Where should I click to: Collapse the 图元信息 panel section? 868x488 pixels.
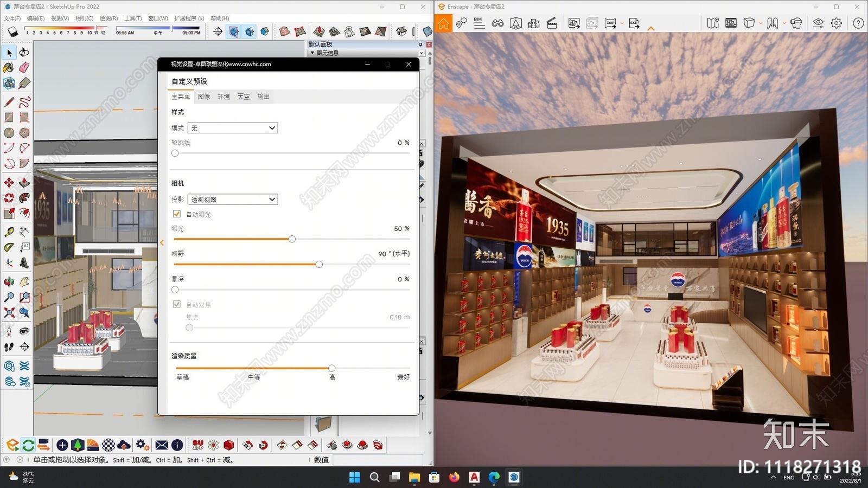pyautogui.click(x=312, y=53)
